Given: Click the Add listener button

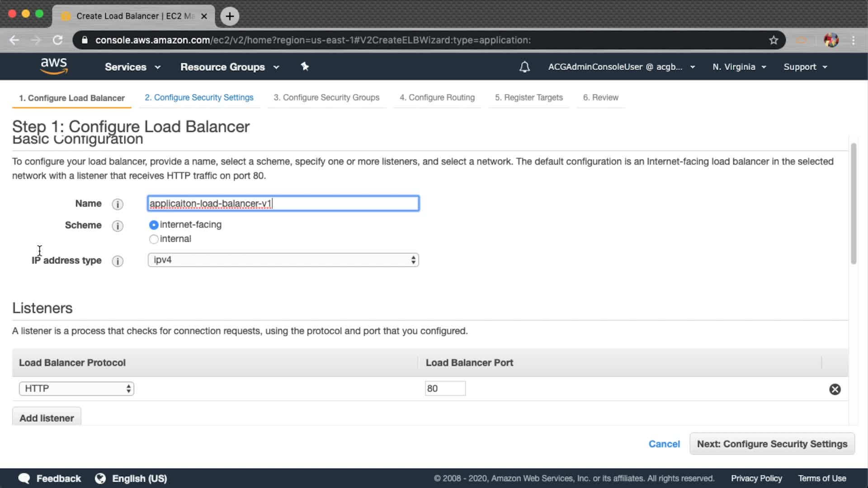Looking at the screenshot, I should point(47,418).
